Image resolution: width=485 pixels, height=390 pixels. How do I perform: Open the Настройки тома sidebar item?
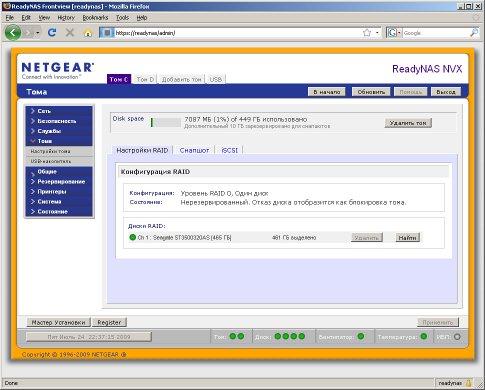tap(59, 151)
